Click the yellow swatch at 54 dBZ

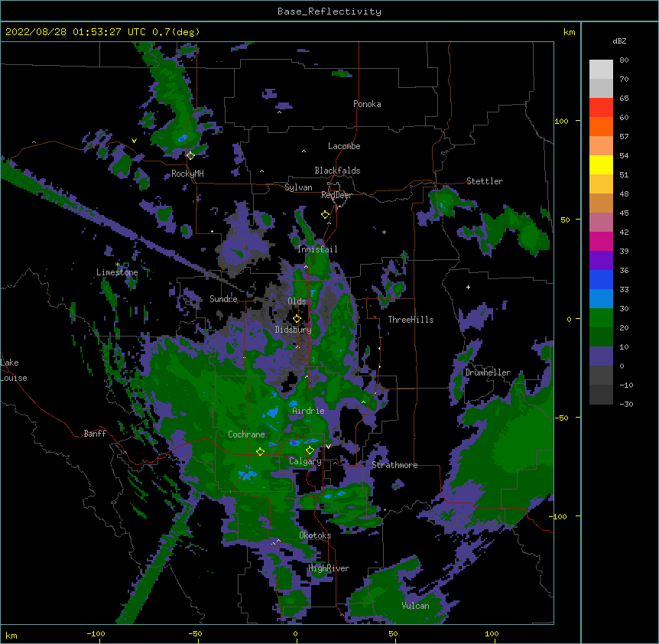tap(601, 164)
